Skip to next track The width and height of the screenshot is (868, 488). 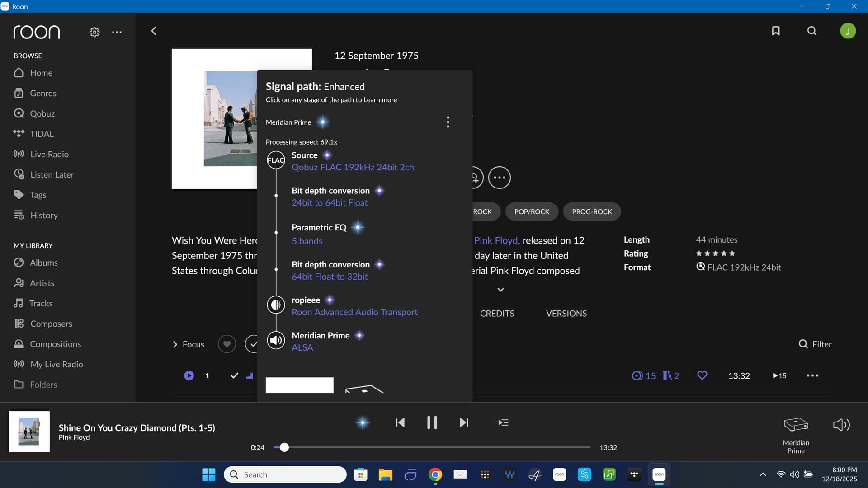[464, 422]
